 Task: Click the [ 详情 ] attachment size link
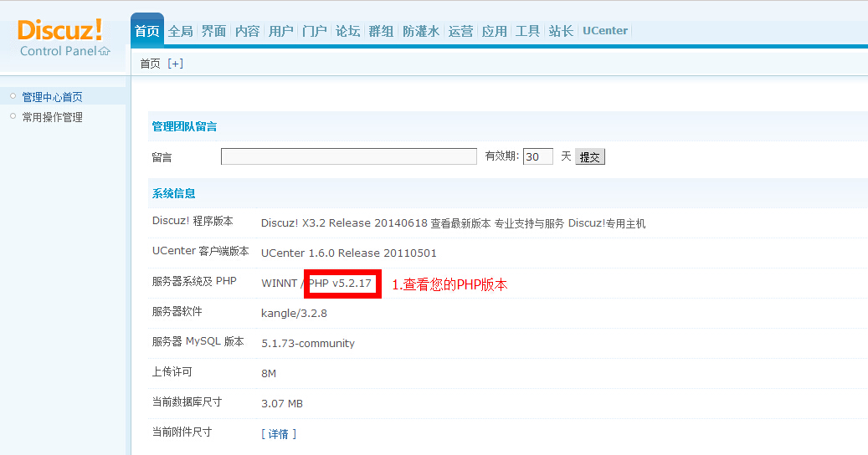point(279,434)
